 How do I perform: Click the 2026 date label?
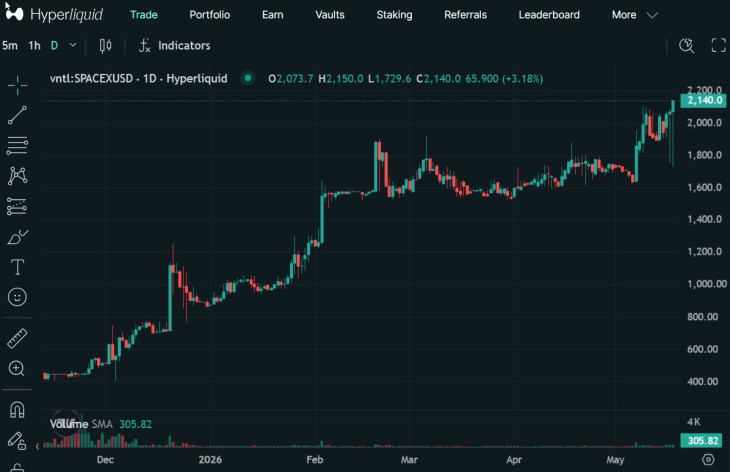tap(210, 460)
